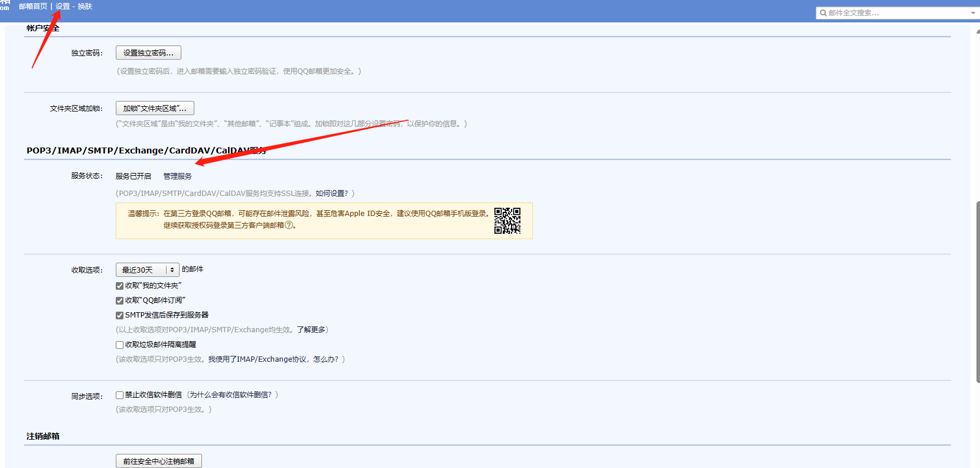Toggle 收取"我的文件夹" checkbox
Image resolution: width=980 pixels, height=468 pixels.
click(120, 286)
